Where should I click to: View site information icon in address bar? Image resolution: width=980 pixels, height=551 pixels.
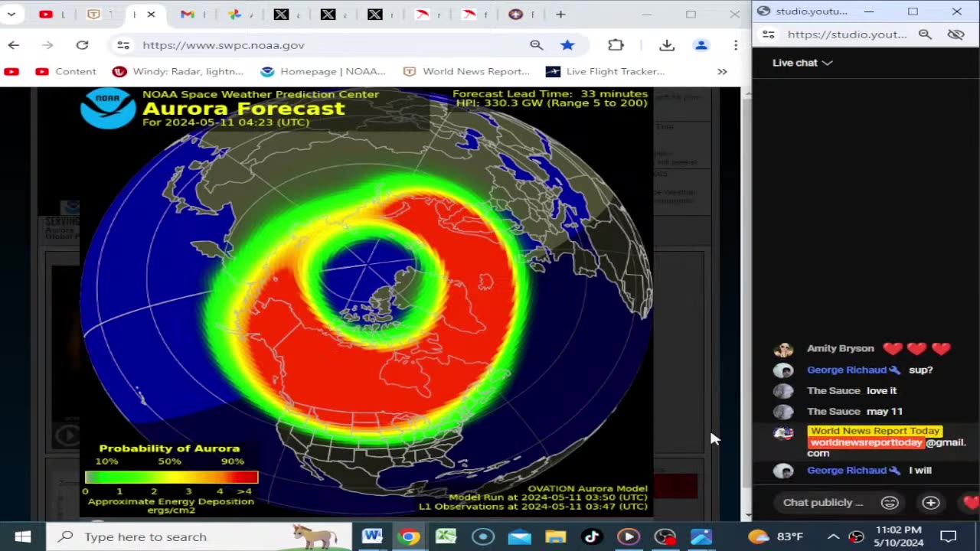coord(123,45)
